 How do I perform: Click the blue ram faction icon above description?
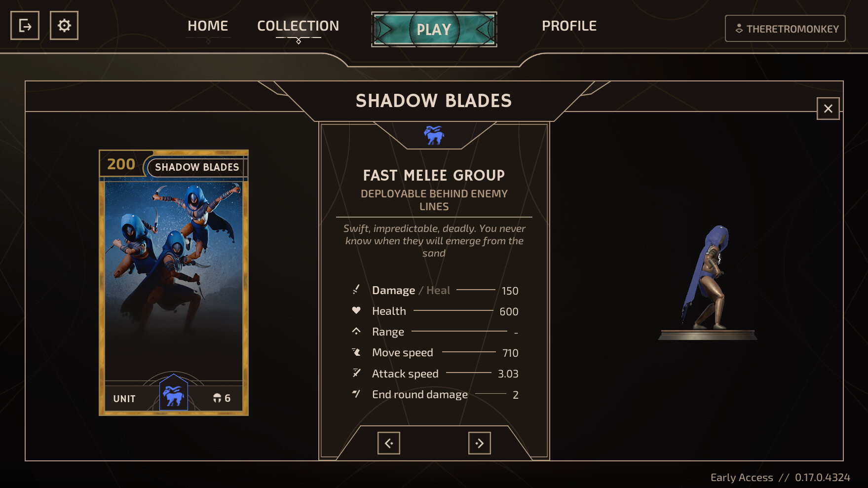(x=434, y=135)
